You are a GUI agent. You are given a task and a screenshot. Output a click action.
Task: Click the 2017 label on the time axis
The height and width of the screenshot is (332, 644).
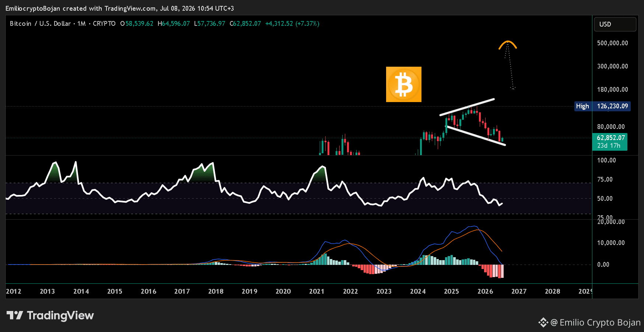click(182, 291)
